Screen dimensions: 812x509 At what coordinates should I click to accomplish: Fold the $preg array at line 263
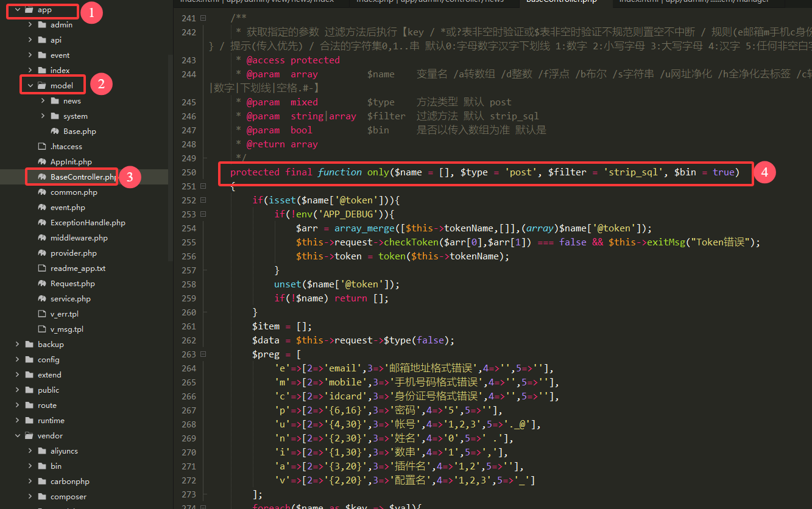(x=203, y=354)
